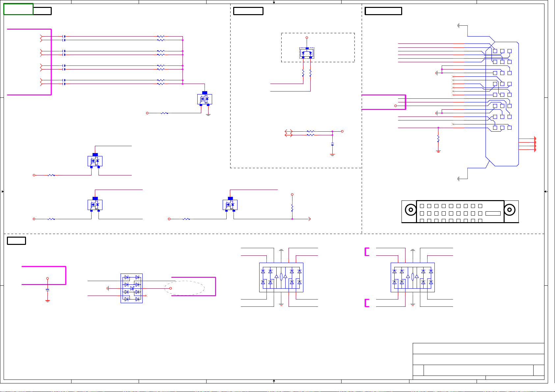Click the ground symbol left of the diode bridge array
The image size is (555, 392).
click(108, 288)
